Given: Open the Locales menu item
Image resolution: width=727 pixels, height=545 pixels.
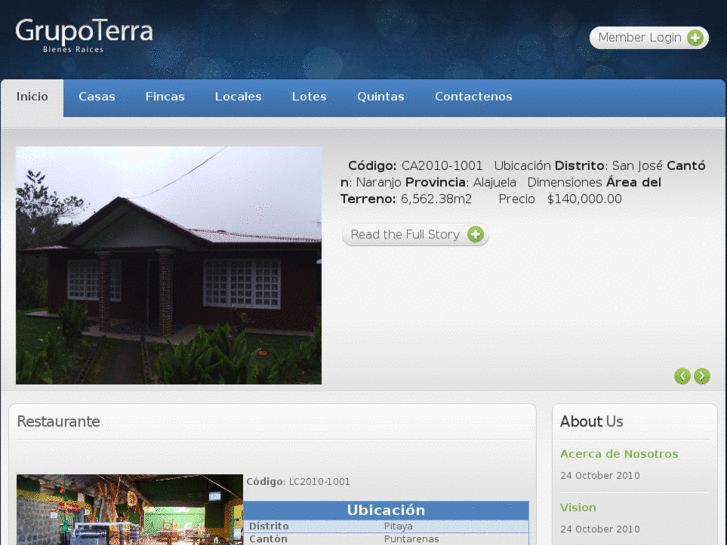Looking at the screenshot, I should pyautogui.click(x=238, y=96).
